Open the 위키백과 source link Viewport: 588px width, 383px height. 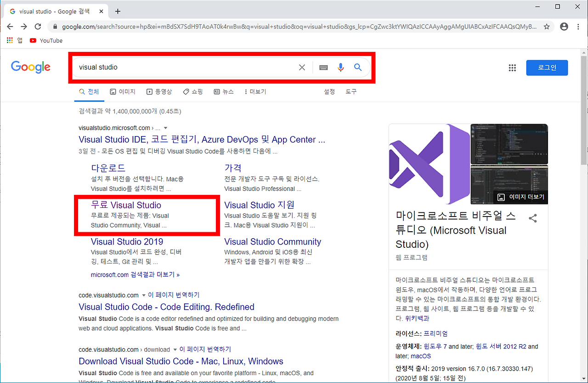(x=417, y=318)
